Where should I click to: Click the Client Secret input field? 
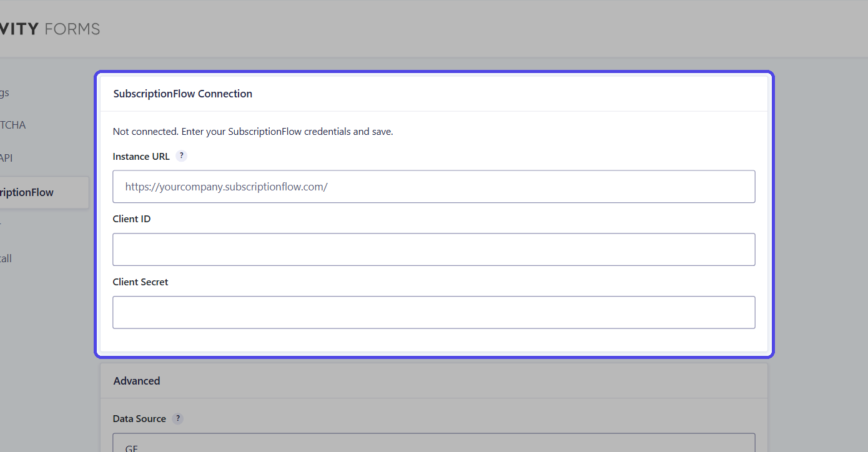pos(434,312)
